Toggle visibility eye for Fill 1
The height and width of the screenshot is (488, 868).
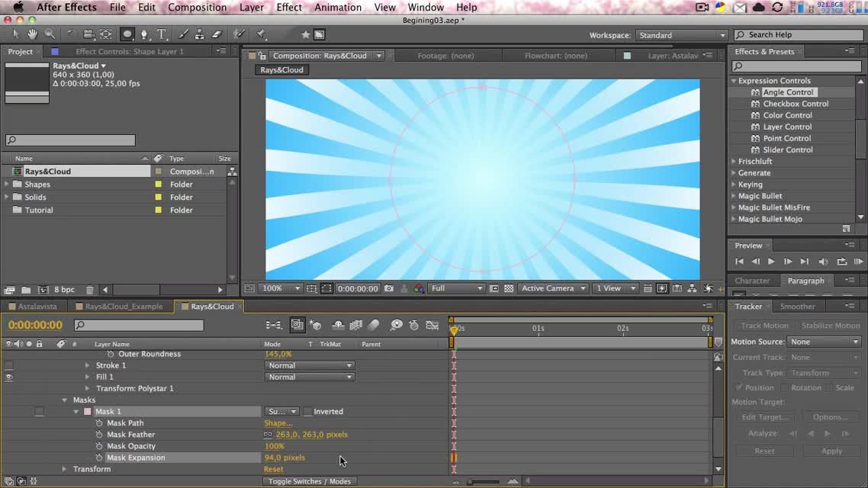(x=9, y=377)
